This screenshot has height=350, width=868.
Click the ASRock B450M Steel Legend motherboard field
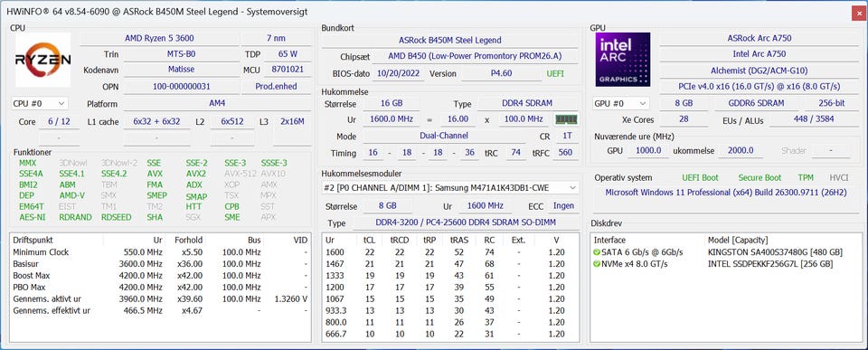[x=449, y=40]
